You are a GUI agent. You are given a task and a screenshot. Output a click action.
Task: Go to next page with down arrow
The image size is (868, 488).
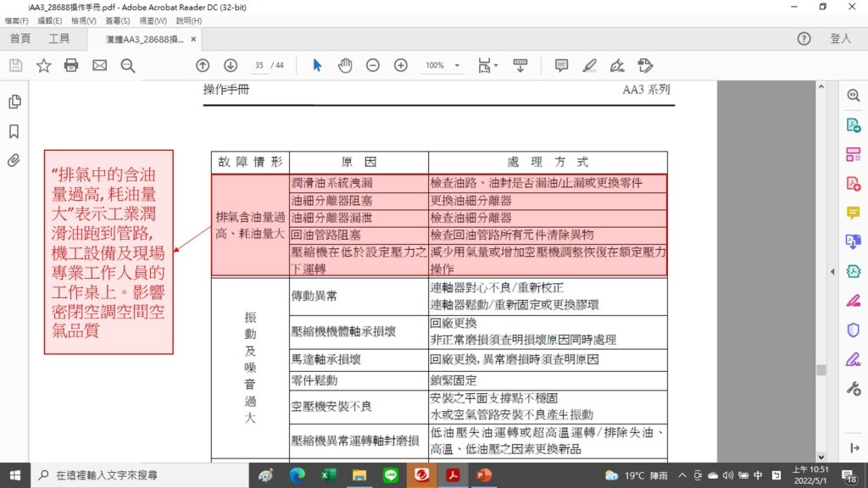coord(231,65)
